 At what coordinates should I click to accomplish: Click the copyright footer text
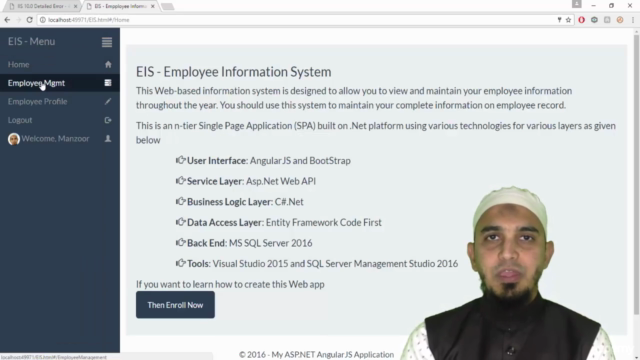click(x=316, y=354)
